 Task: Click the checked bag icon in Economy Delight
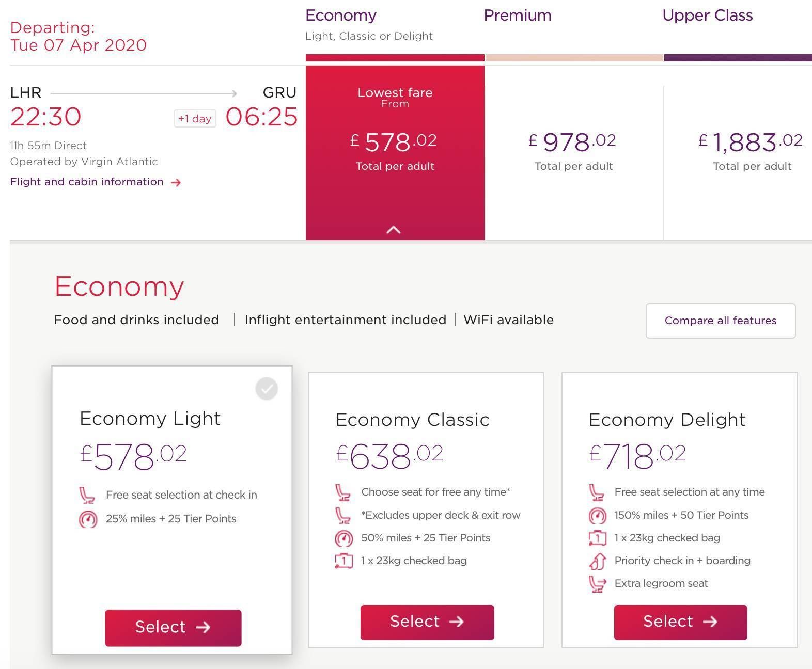pos(598,538)
